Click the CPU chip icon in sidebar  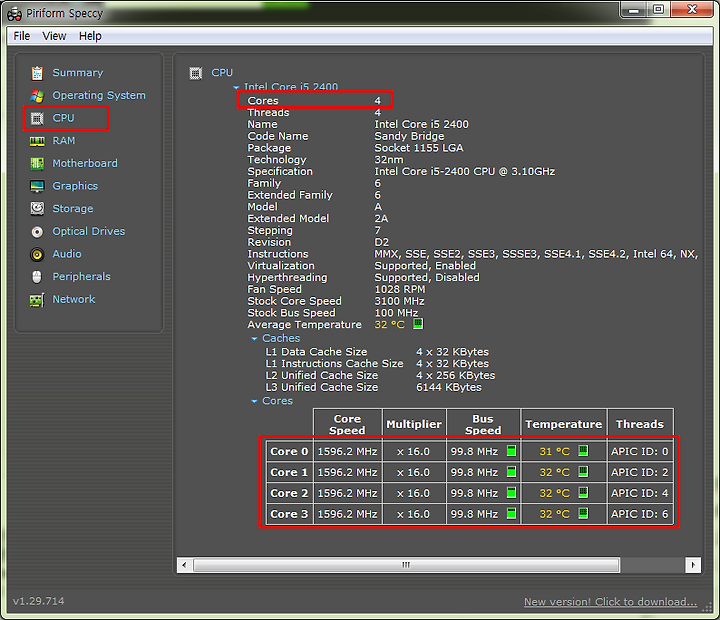(37, 118)
